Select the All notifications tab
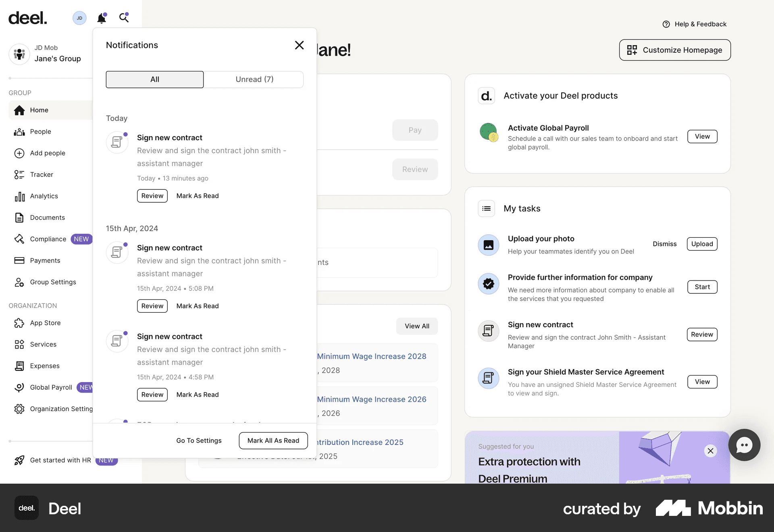The image size is (774, 532). coord(155,79)
